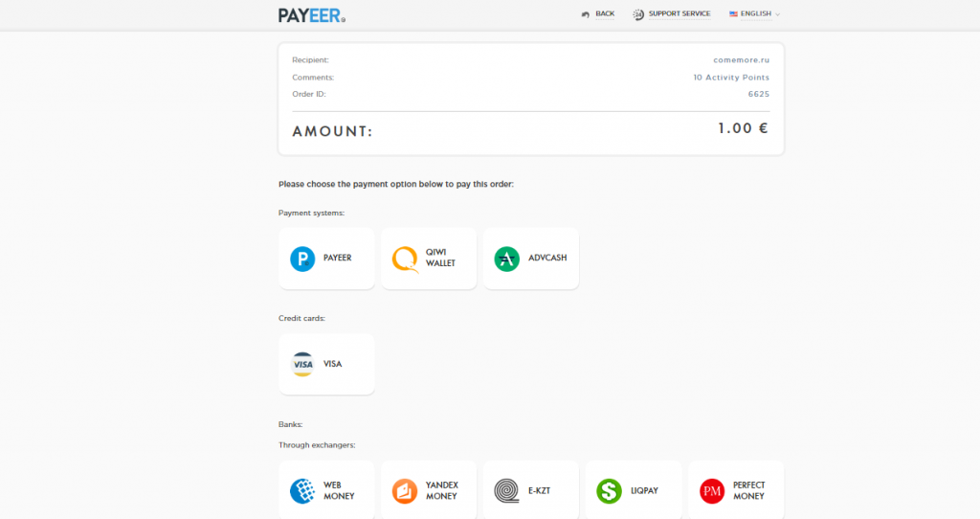Click the 'Through exchangers:' heading
The height and width of the screenshot is (519, 980).
317,445
